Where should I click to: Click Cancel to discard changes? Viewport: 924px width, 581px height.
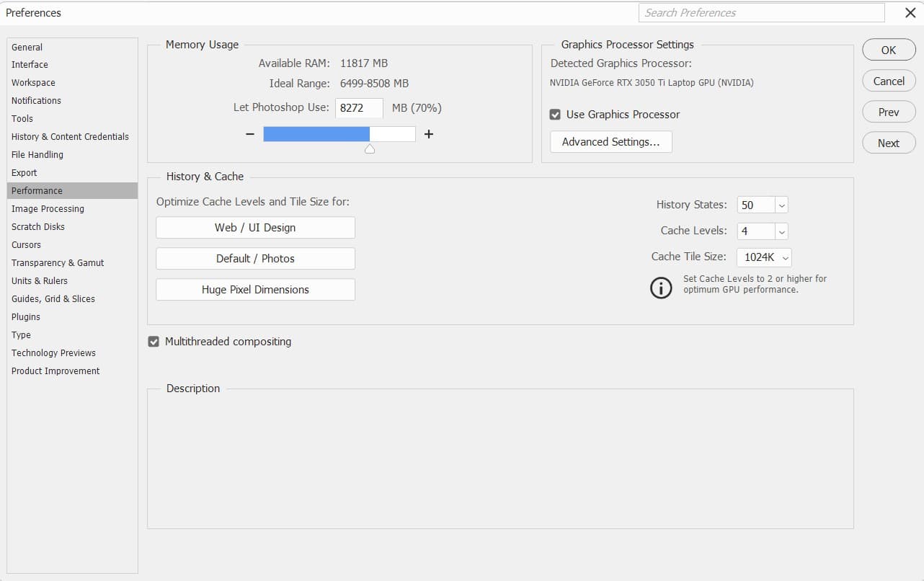coord(888,81)
